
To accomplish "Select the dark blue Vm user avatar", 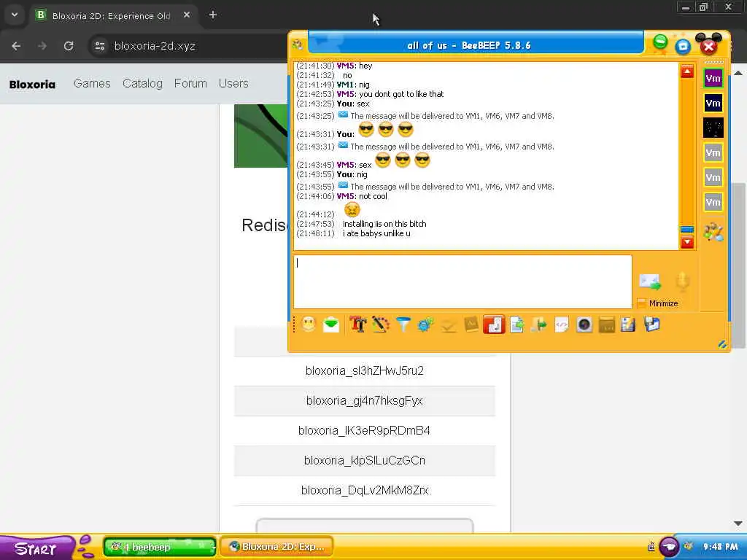I will pos(713,104).
